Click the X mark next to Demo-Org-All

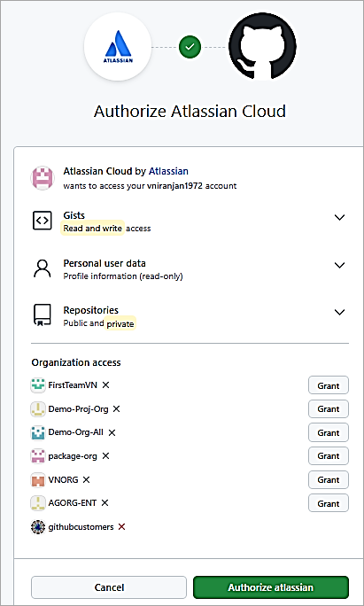pos(112,432)
